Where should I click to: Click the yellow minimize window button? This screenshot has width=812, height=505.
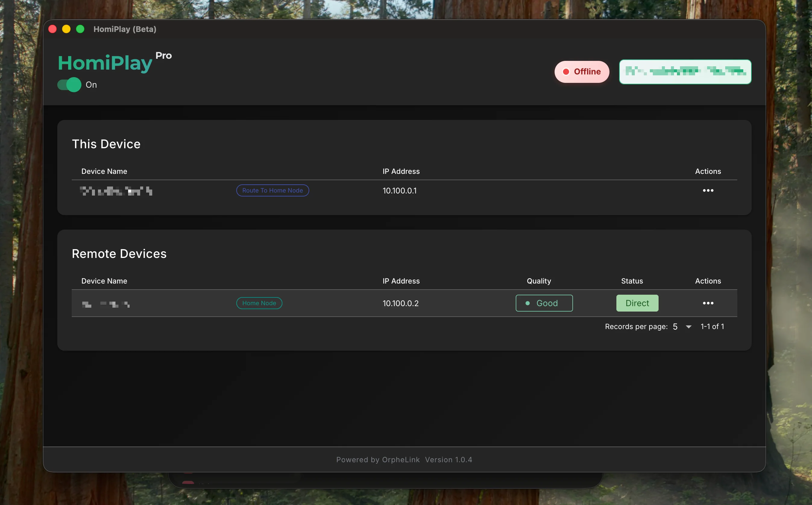click(67, 29)
